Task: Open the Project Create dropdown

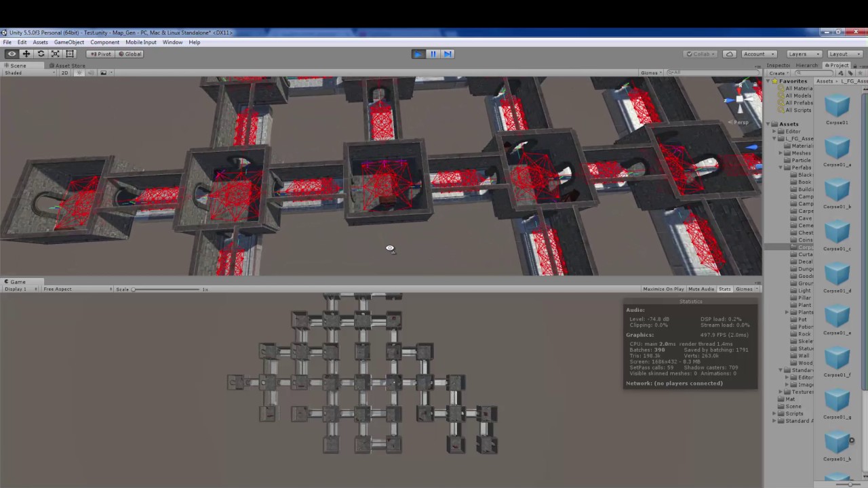Action: pos(778,73)
